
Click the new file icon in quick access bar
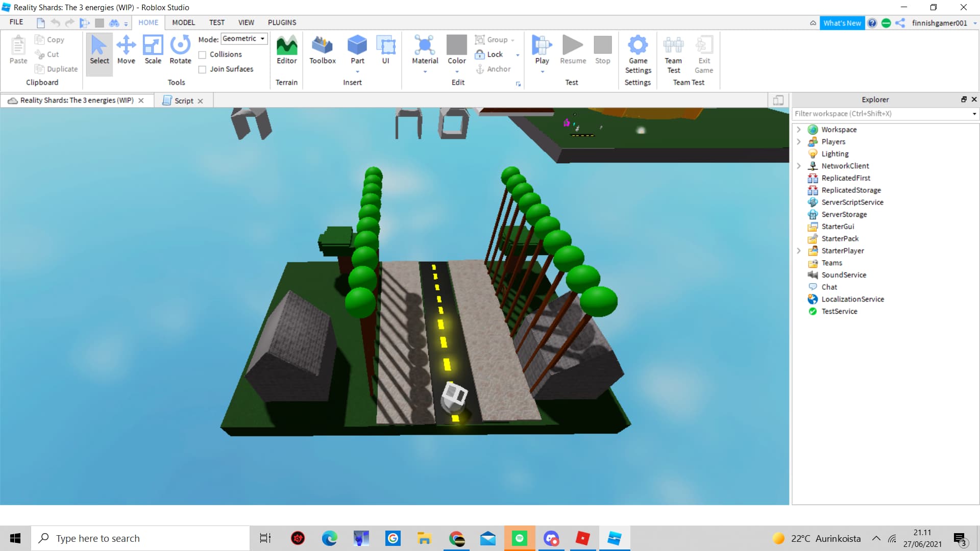[40, 23]
